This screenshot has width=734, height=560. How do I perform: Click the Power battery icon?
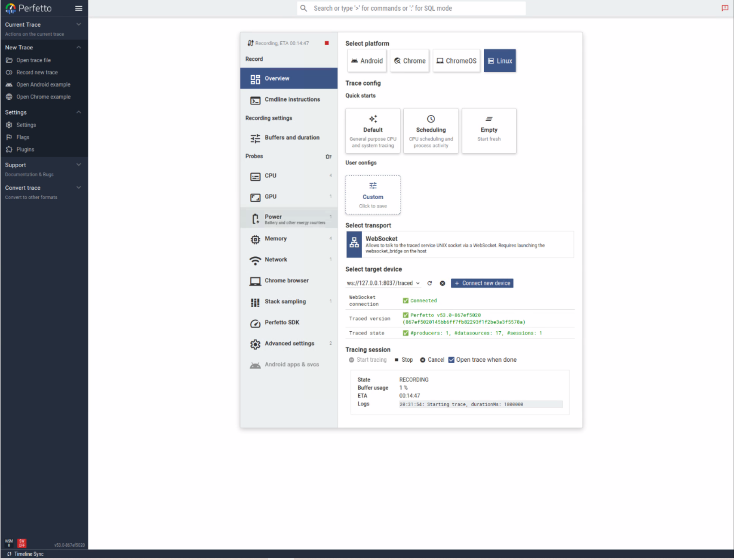[255, 219]
